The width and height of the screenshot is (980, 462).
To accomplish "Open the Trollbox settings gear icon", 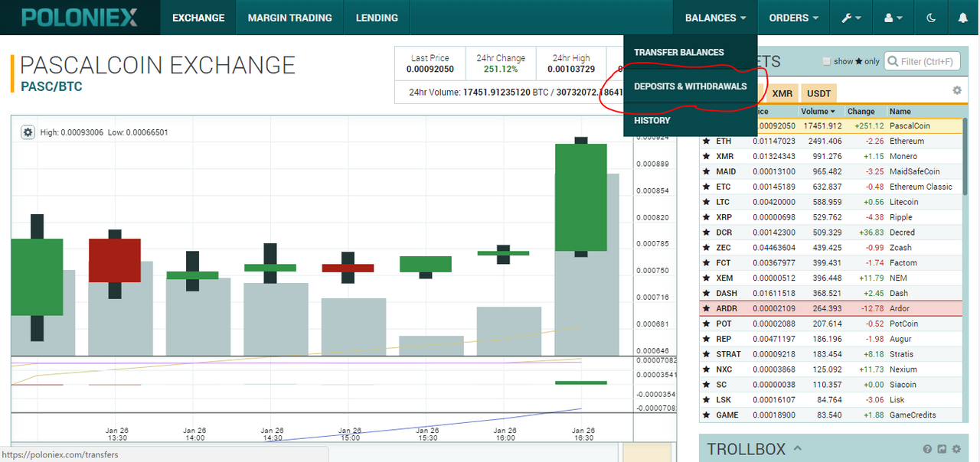I will [956, 450].
